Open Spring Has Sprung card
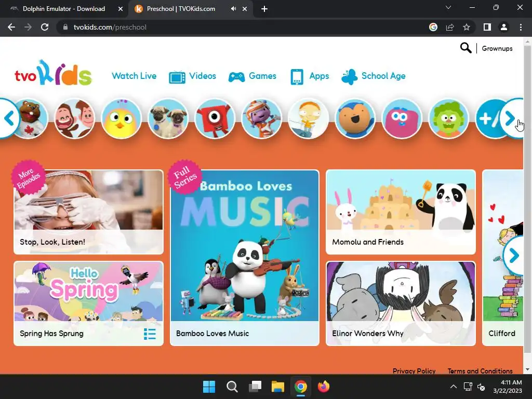Image resolution: width=532 pixels, height=399 pixels. (88, 303)
